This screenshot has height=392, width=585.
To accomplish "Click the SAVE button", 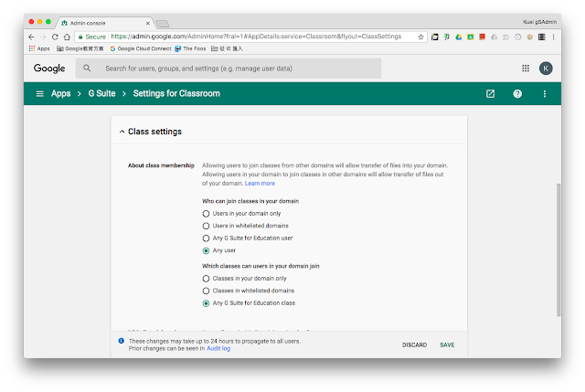I will point(447,345).
